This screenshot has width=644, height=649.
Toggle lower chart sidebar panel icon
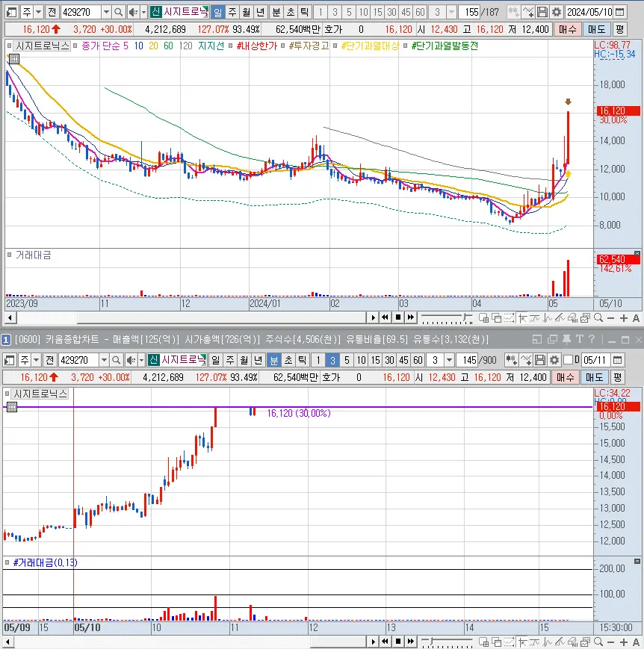click(10, 360)
